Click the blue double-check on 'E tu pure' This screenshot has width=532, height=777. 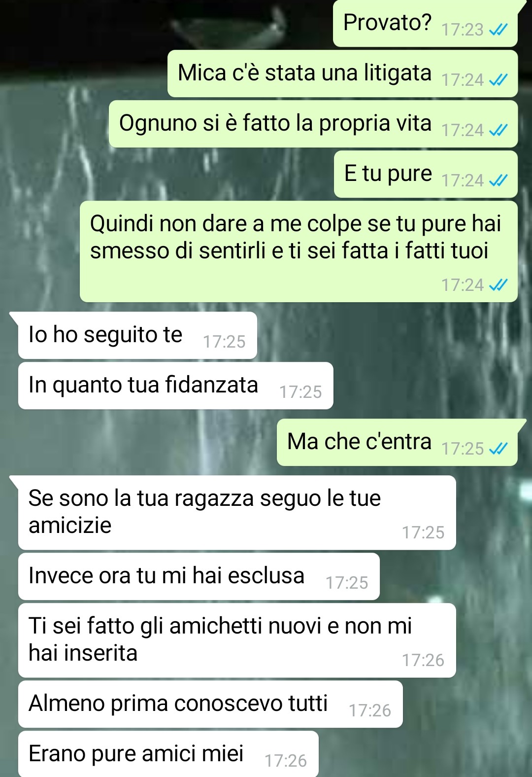[498, 181]
